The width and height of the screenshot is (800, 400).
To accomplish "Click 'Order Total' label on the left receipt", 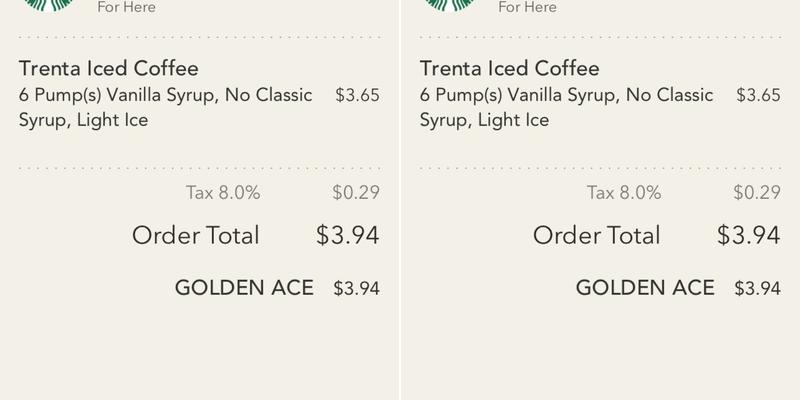I will coord(196,236).
